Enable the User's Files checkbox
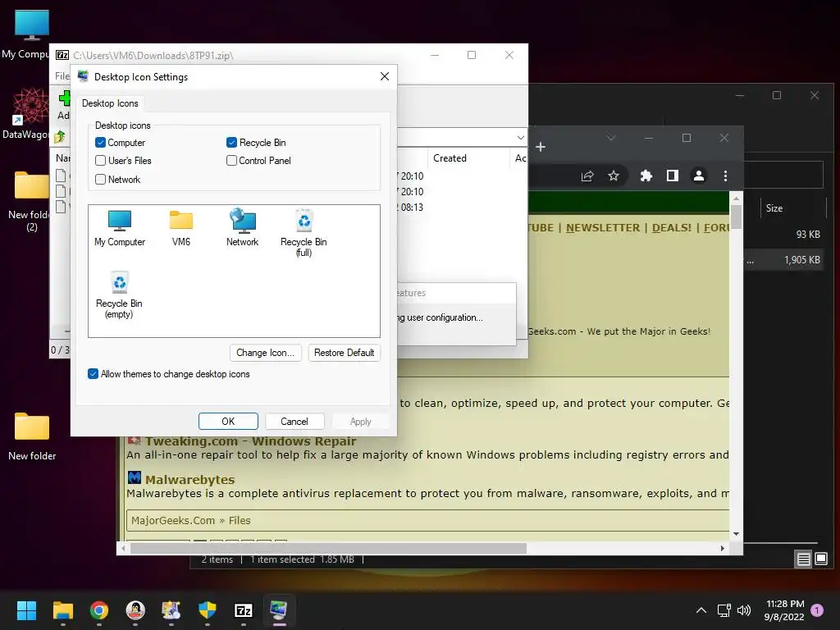The height and width of the screenshot is (630, 840). 100,160
